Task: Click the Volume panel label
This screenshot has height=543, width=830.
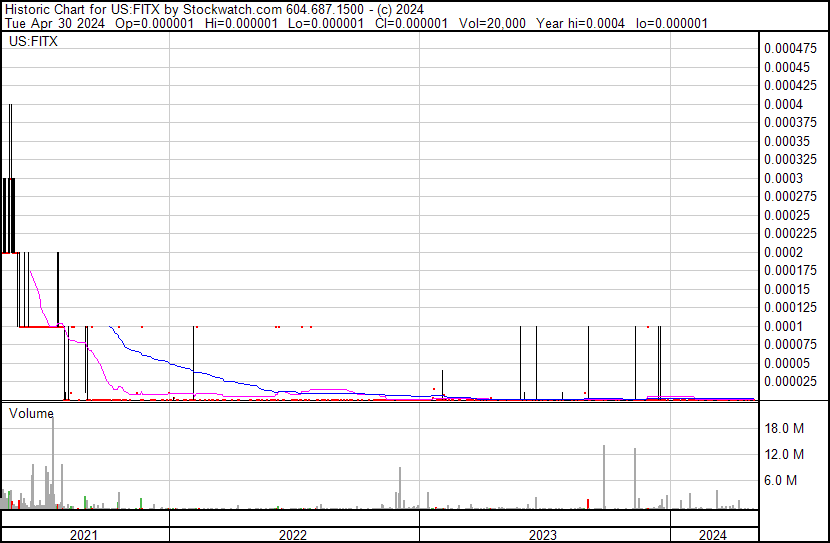Action: (31, 412)
